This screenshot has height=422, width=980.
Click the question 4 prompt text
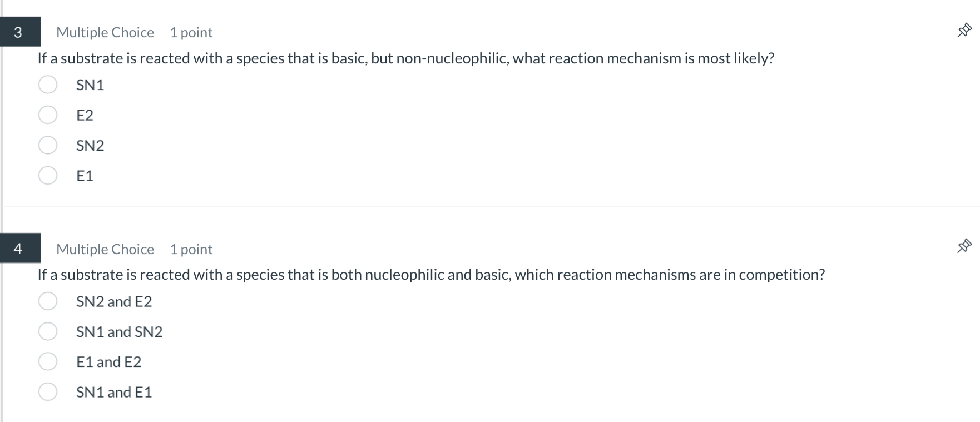(x=431, y=274)
